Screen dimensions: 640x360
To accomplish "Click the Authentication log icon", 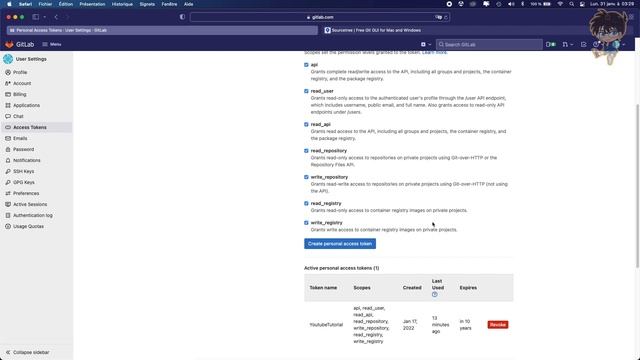I will click(8, 216).
